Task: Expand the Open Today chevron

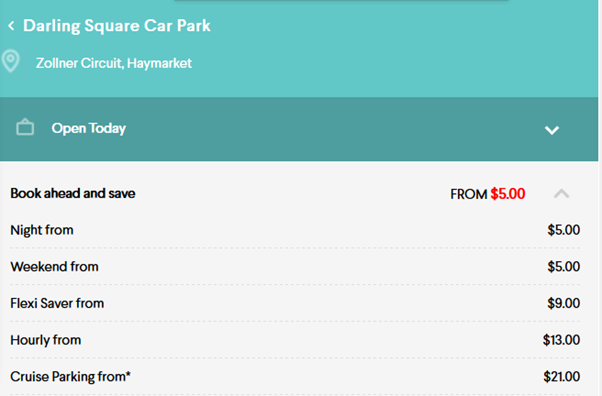Action: (x=552, y=130)
